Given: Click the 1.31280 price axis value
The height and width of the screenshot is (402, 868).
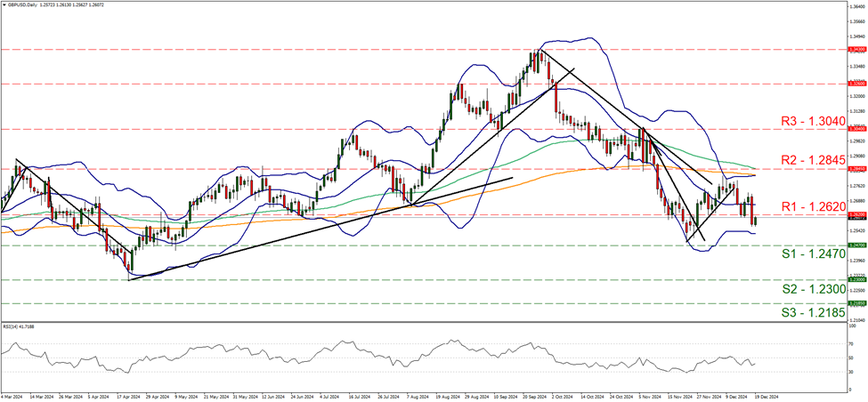Looking at the screenshot, I should point(857,110).
